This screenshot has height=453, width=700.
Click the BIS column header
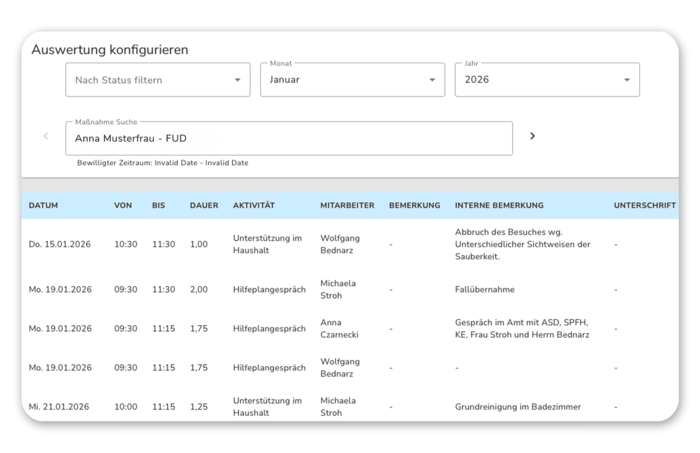tap(159, 205)
